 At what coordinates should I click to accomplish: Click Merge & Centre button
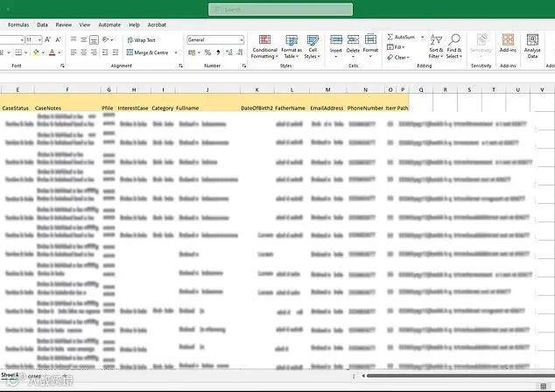click(148, 52)
